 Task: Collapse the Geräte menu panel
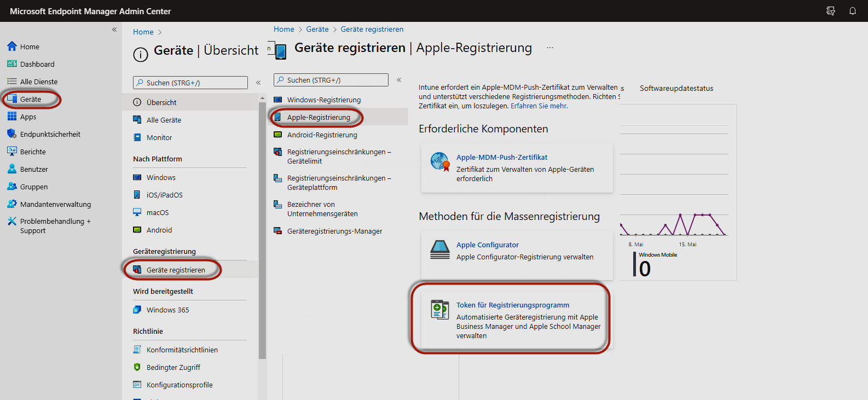click(x=258, y=83)
